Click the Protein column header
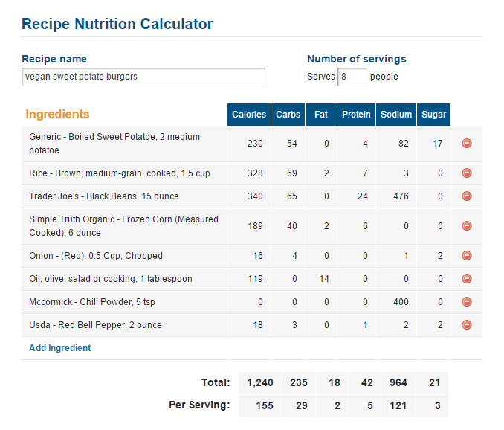This screenshot has width=504, height=430. (356, 115)
